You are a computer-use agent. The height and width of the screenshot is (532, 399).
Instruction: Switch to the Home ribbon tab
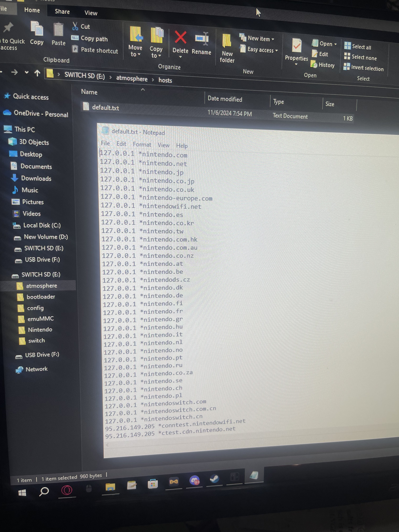pyautogui.click(x=32, y=10)
